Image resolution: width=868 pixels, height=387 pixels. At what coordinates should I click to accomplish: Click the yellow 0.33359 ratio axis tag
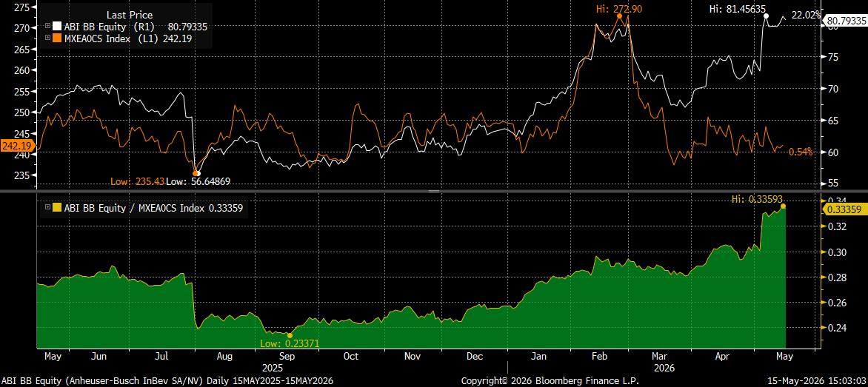pyautogui.click(x=846, y=209)
